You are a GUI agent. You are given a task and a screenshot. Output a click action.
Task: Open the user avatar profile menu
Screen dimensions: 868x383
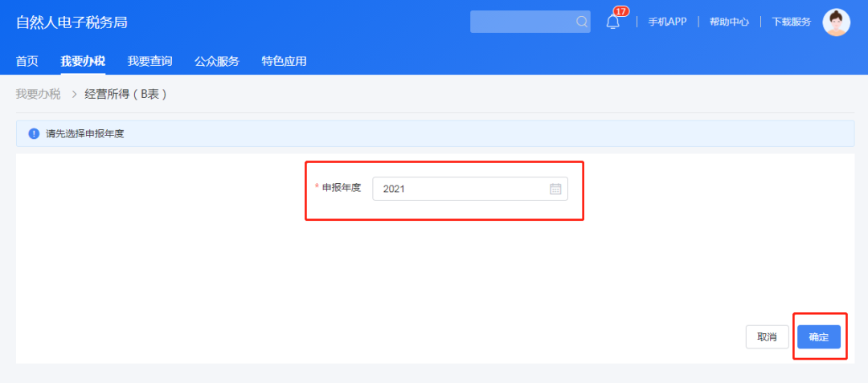pyautogui.click(x=836, y=22)
